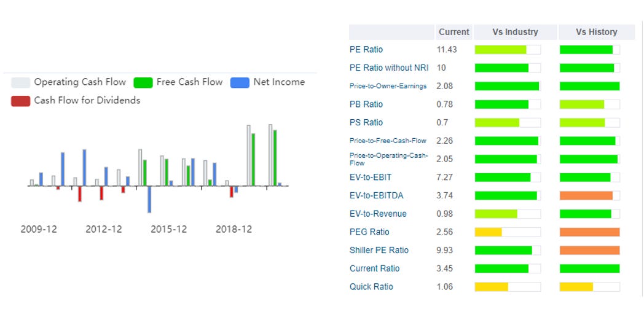
Task: Click the PE Ratio value 11.43
Action: [x=447, y=50]
